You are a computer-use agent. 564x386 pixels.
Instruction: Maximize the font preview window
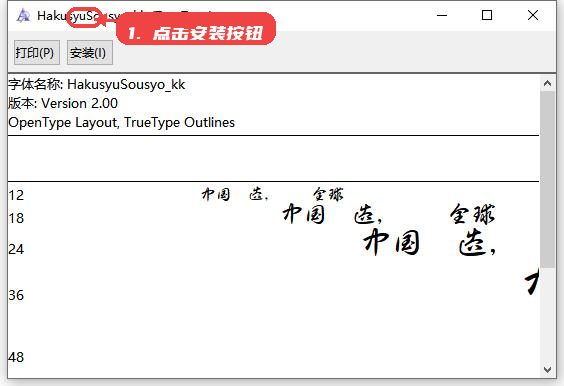[x=487, y=15]
